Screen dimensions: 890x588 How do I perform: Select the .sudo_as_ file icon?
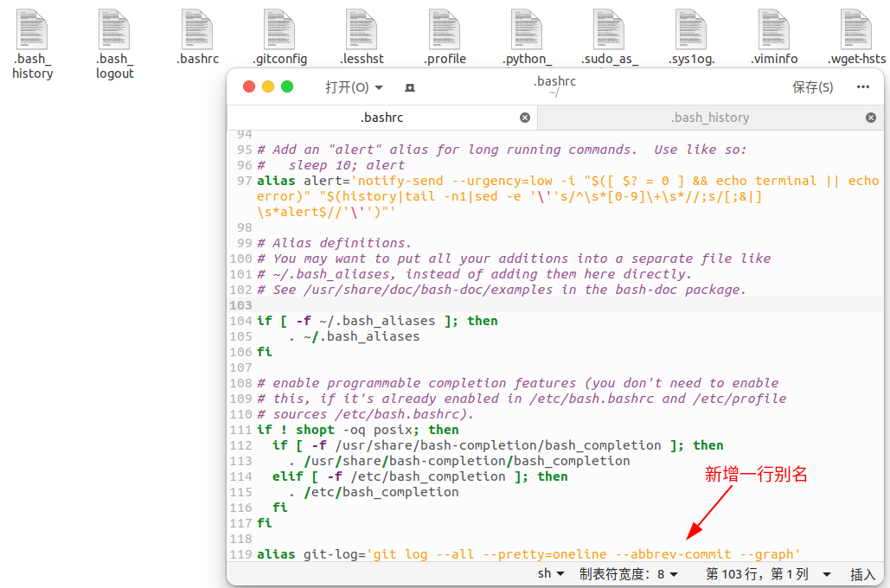pos(609,29)
